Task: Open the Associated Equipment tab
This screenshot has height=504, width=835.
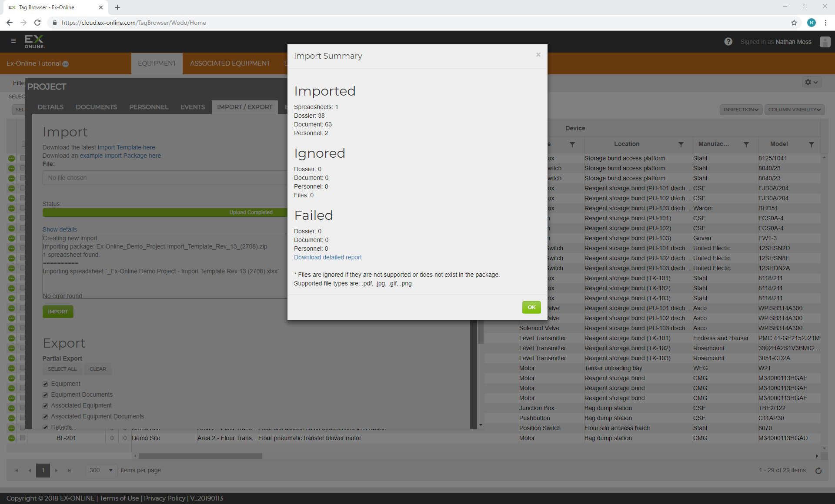Action: click(x=230, y=63)
